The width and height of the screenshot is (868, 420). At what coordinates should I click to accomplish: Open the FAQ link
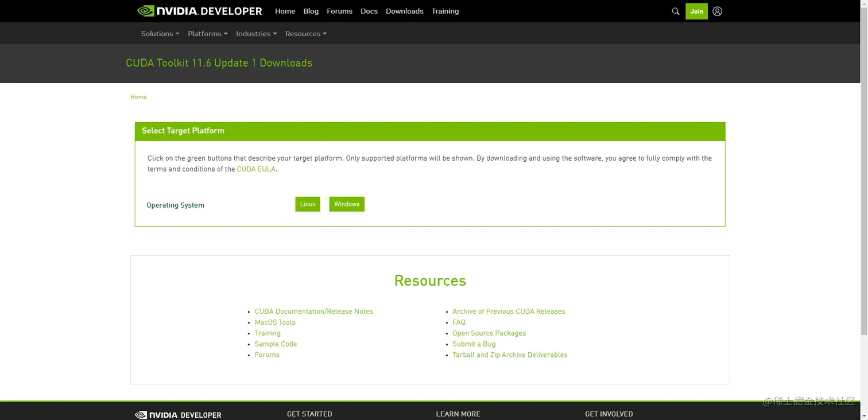click(x=459, y=322)
